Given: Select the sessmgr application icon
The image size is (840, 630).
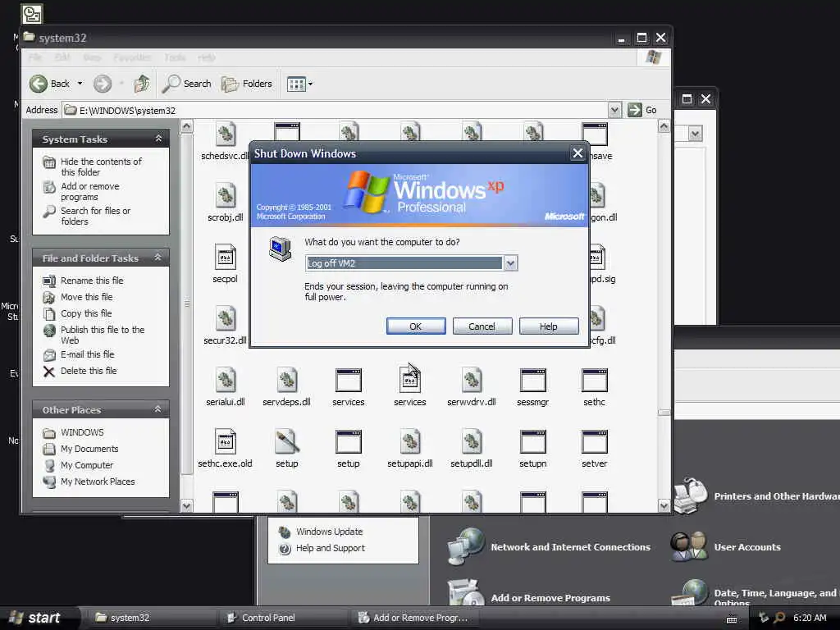Looking at the screenshot, I should (533, 381).
